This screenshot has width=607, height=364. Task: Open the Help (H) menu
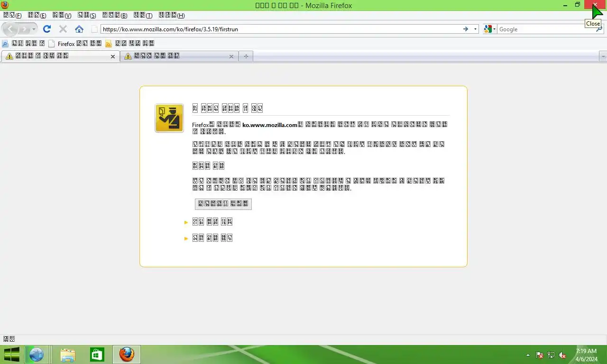click(171, 16)
